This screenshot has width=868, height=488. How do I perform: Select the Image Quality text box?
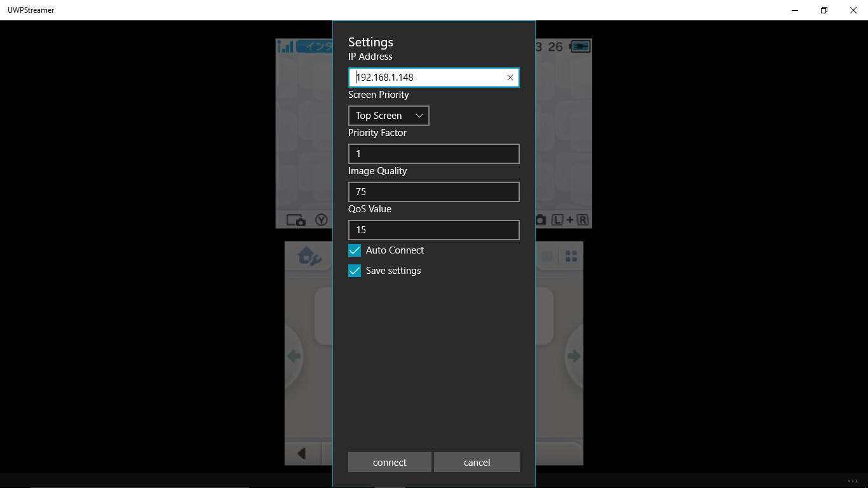click(x=433, y=191)
